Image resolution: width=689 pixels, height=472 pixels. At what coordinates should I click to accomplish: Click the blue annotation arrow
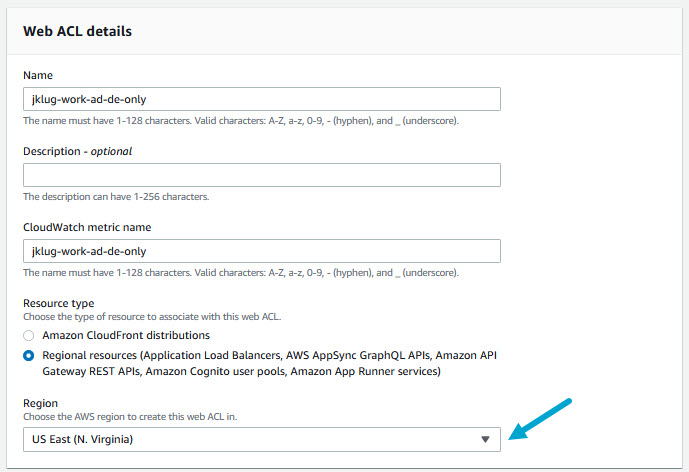(540, 419)
